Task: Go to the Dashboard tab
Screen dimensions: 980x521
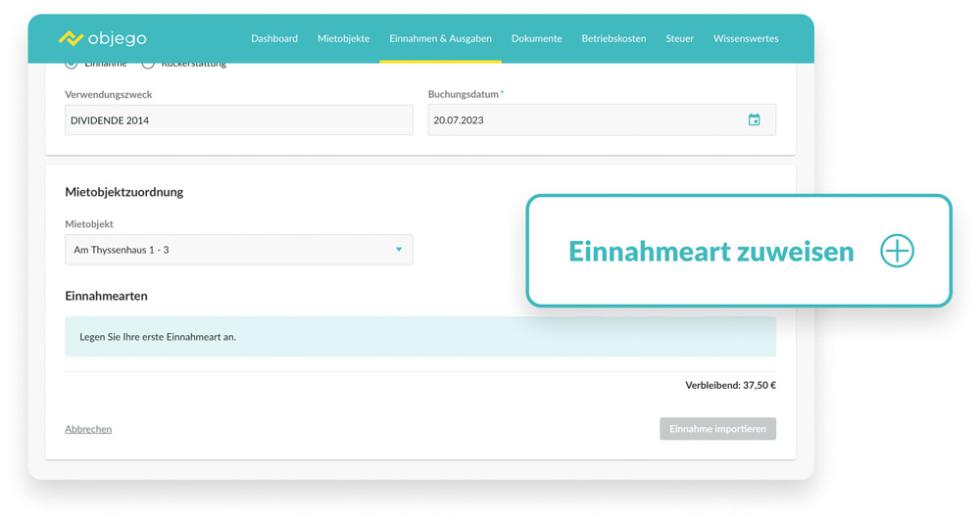Action: point(274,38)
